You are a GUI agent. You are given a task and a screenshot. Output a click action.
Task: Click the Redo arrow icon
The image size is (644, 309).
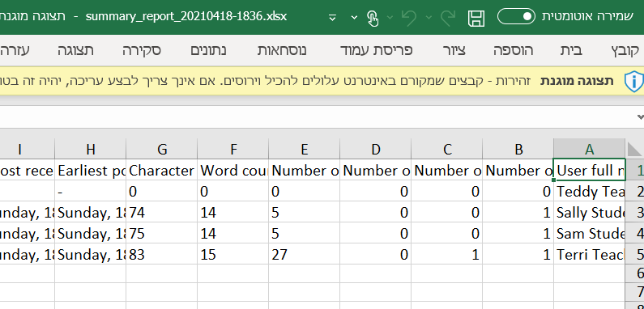click(x=448, y=18)
